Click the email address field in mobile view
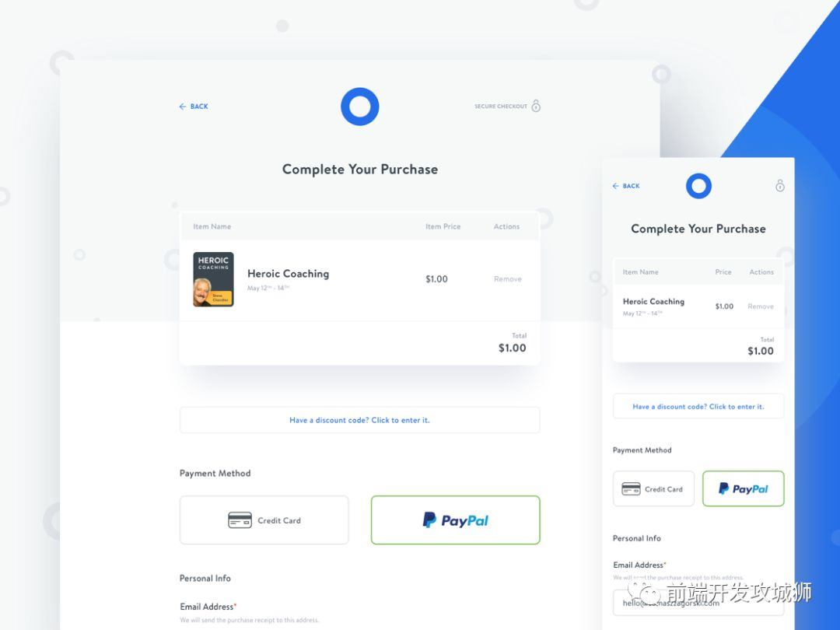840x630 pixels. pos(698,603)
